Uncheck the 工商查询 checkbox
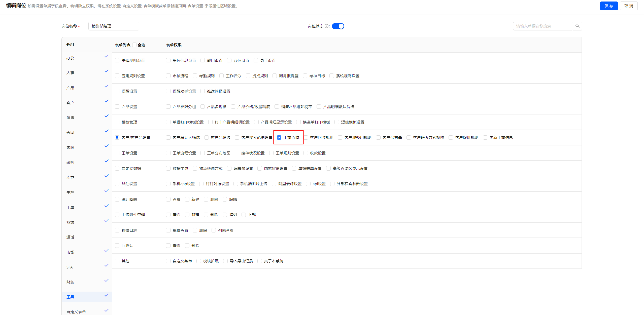The height and width of the screenshot is (315, 644). [x=279, y=138]
